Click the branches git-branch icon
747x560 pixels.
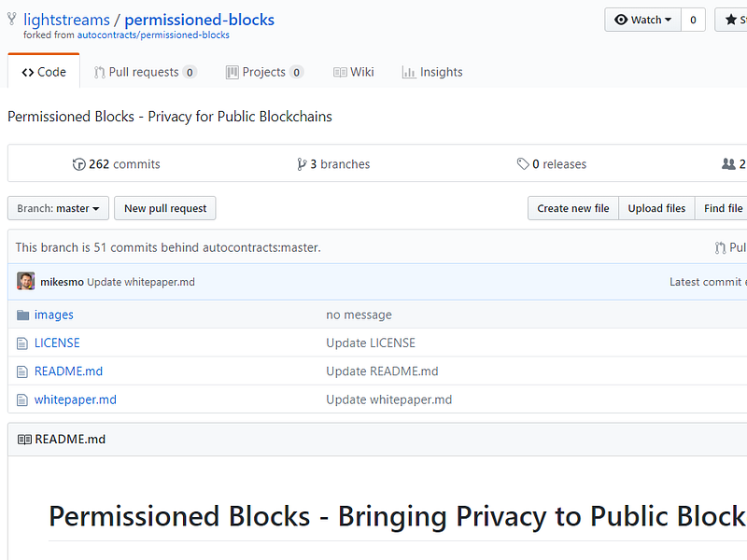(x=302, y=164)
